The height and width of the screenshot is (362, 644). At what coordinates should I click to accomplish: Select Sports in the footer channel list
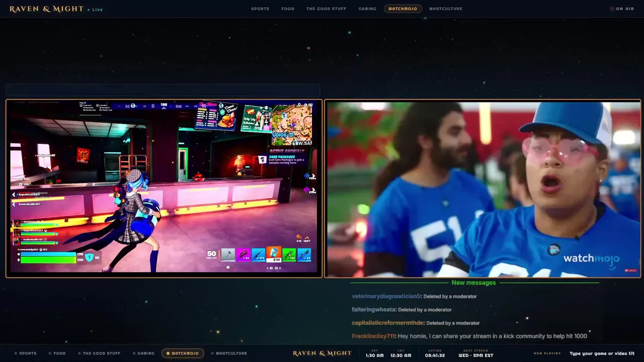coord(26,353)
